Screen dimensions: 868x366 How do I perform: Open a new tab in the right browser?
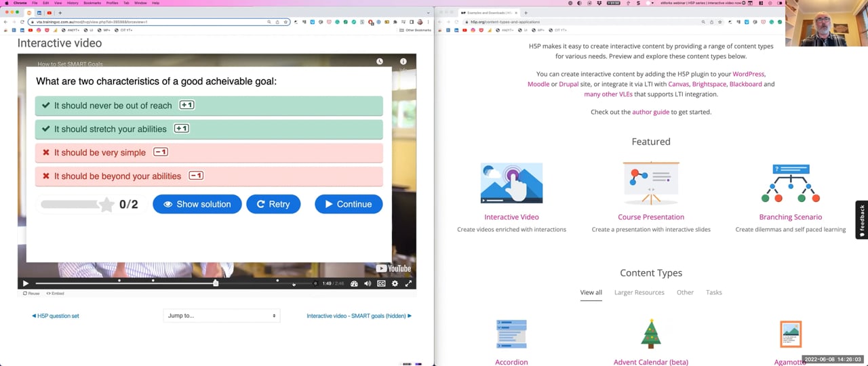point(526,13)
